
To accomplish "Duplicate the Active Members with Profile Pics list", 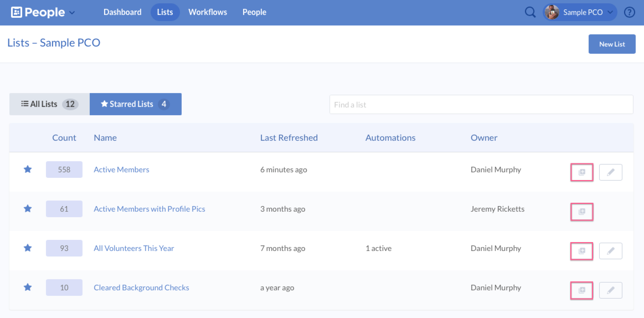I will [582, 212].
